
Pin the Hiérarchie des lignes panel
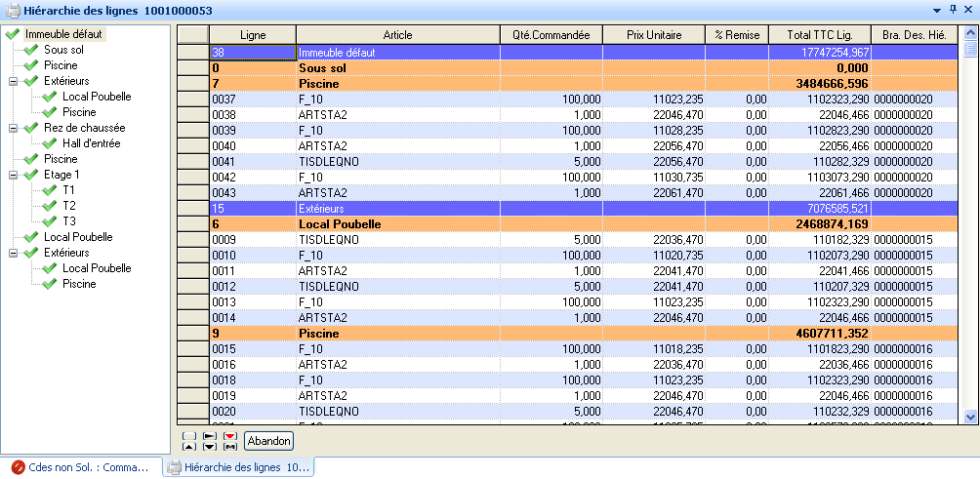coord(953,9)
